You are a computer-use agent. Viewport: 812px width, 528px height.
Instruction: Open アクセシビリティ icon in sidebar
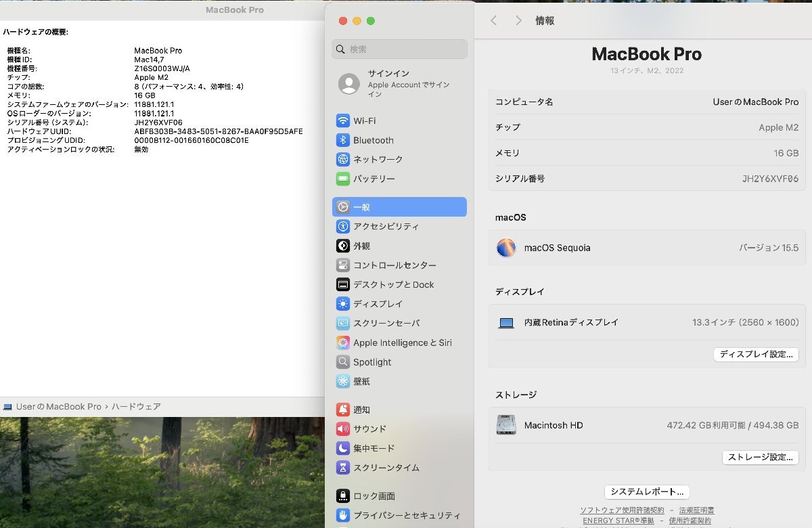343,226
